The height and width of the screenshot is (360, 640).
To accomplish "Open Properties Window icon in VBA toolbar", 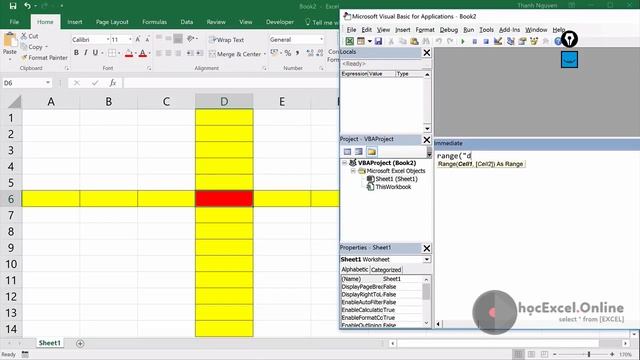I will [x=522, y=41].
